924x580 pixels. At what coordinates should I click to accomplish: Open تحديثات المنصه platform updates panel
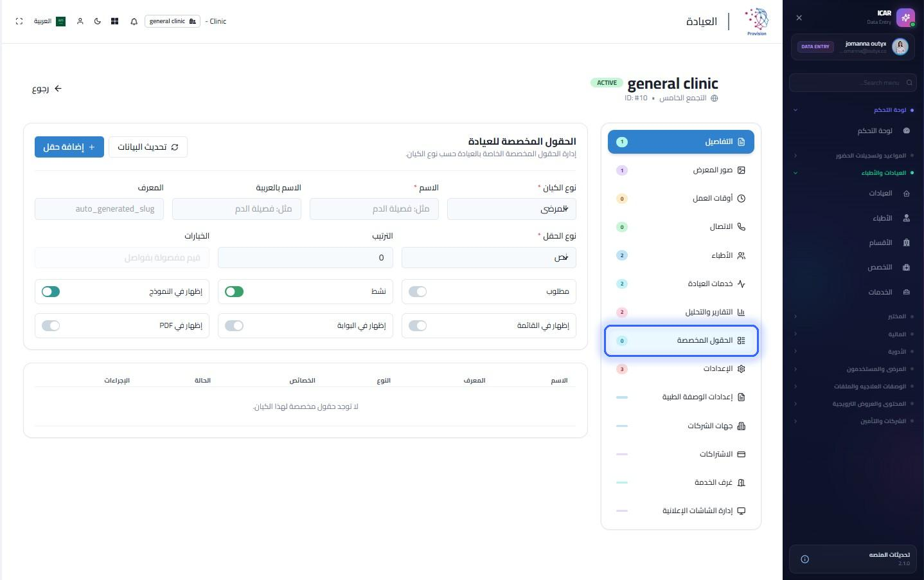point(853,559)
